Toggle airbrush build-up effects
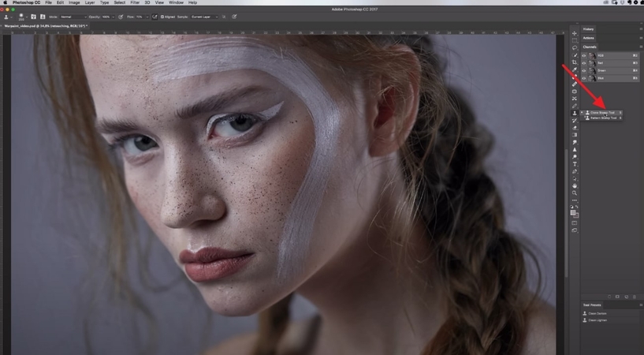Screen dimensions: 644x355 click(x=154, y=17)
